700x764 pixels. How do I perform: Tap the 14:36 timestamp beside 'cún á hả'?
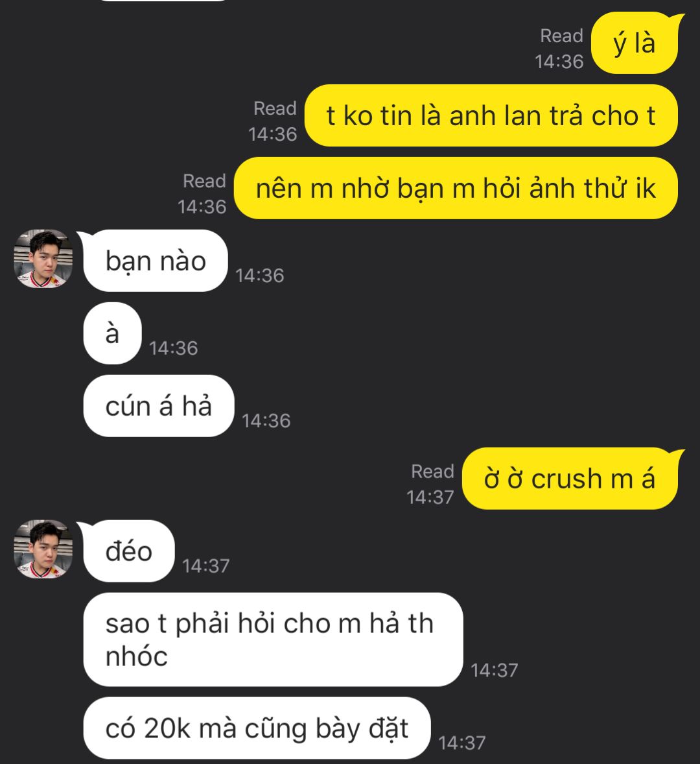[x=266, y=420]
